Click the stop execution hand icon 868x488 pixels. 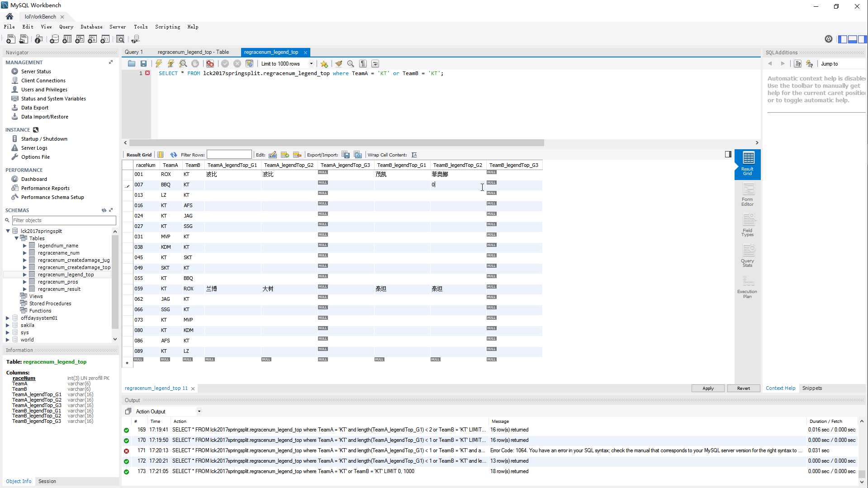[195, 64]
